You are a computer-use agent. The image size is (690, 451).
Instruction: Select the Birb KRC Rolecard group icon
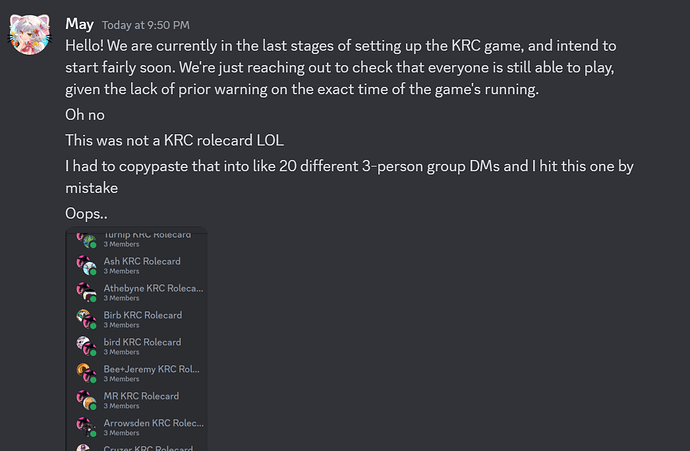click(x=84, y=319)
